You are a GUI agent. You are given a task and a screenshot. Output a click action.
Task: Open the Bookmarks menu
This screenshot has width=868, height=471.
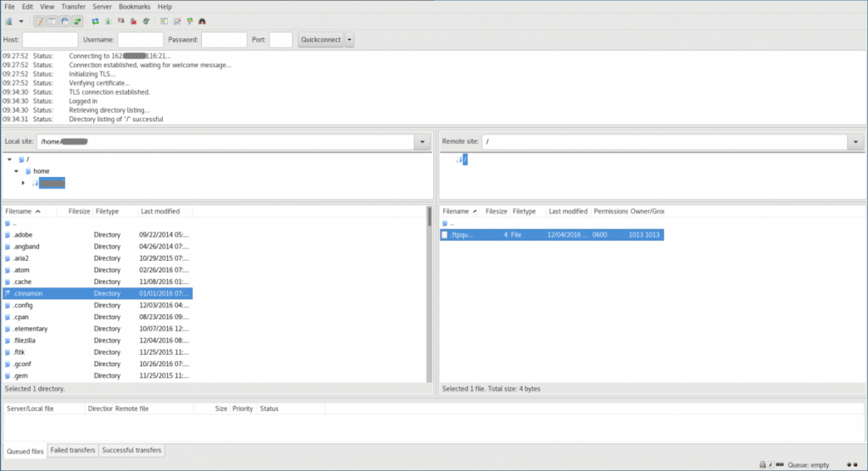[x=134, y=7]
